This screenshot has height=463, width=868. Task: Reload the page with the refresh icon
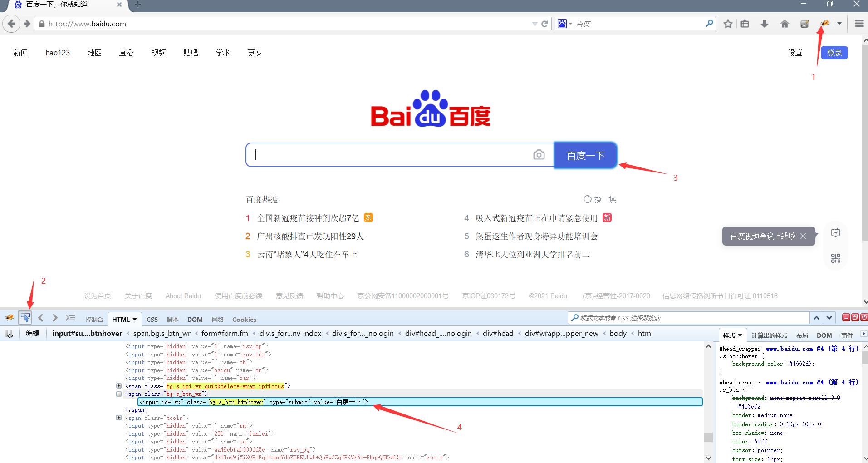(544, 24)
